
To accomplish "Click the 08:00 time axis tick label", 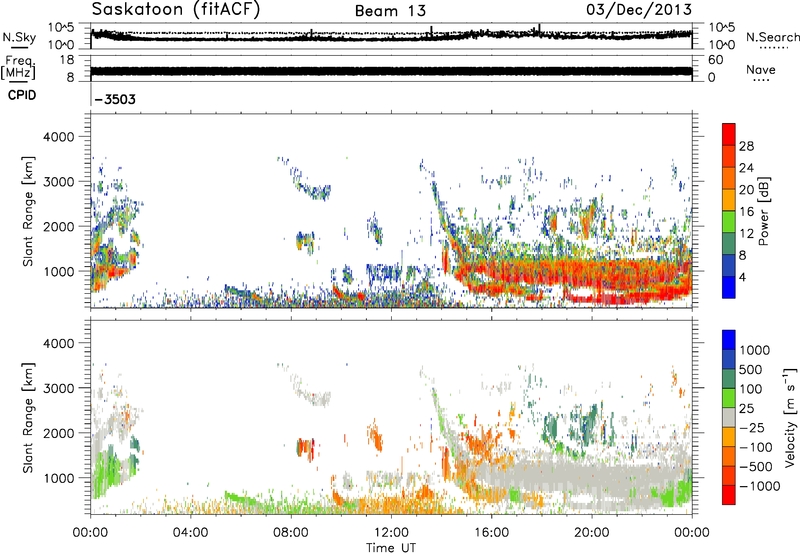I will (x=291, y=533).
